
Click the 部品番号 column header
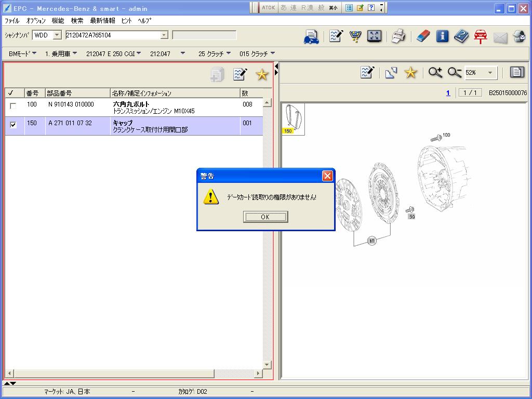(x=78, y=93)
